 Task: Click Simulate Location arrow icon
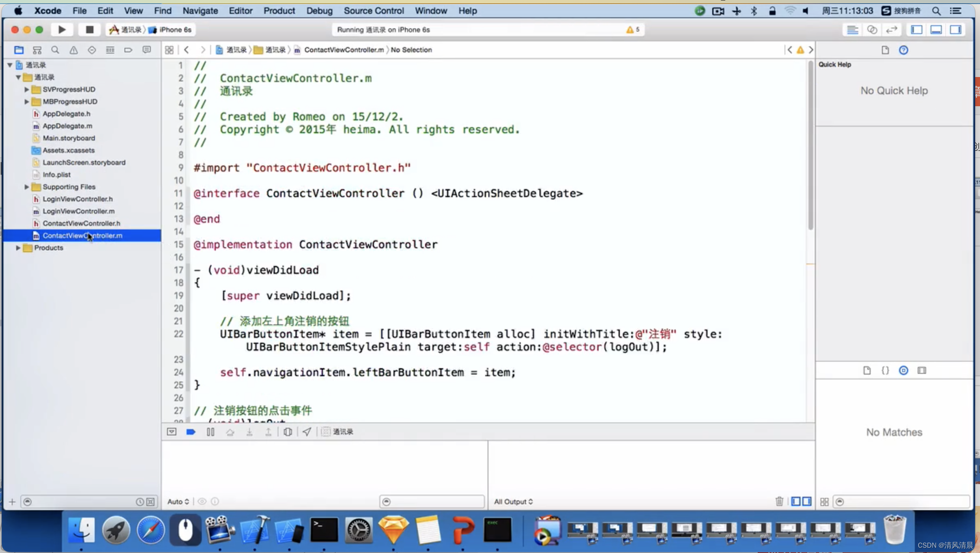[307, 432]
